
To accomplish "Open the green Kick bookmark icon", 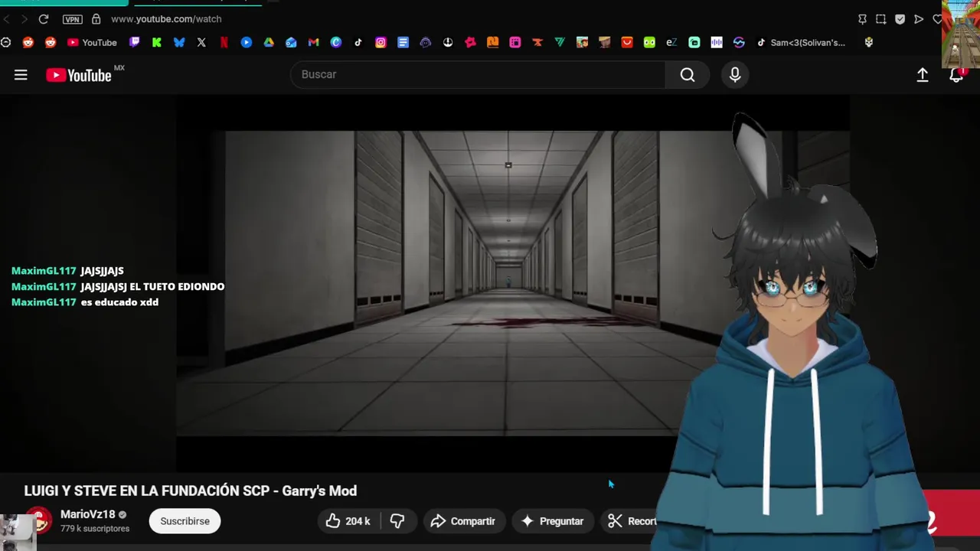I will click(157, 43).
